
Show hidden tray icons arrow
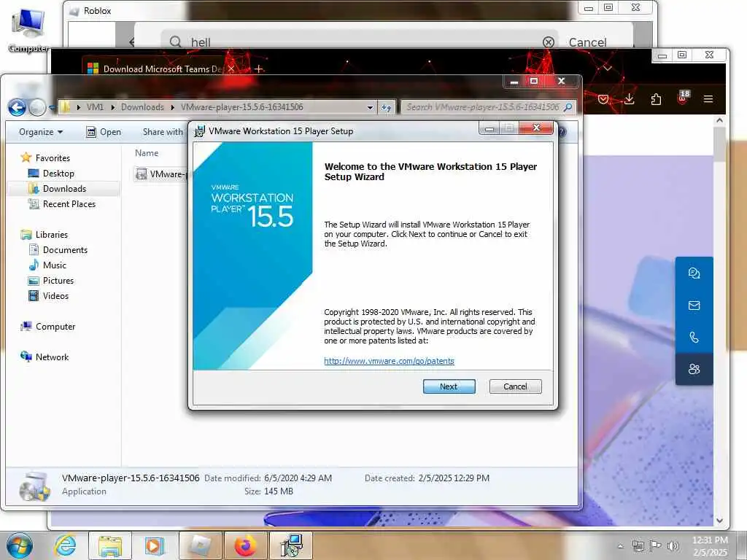pyautogui.click(x=620, y=545)
